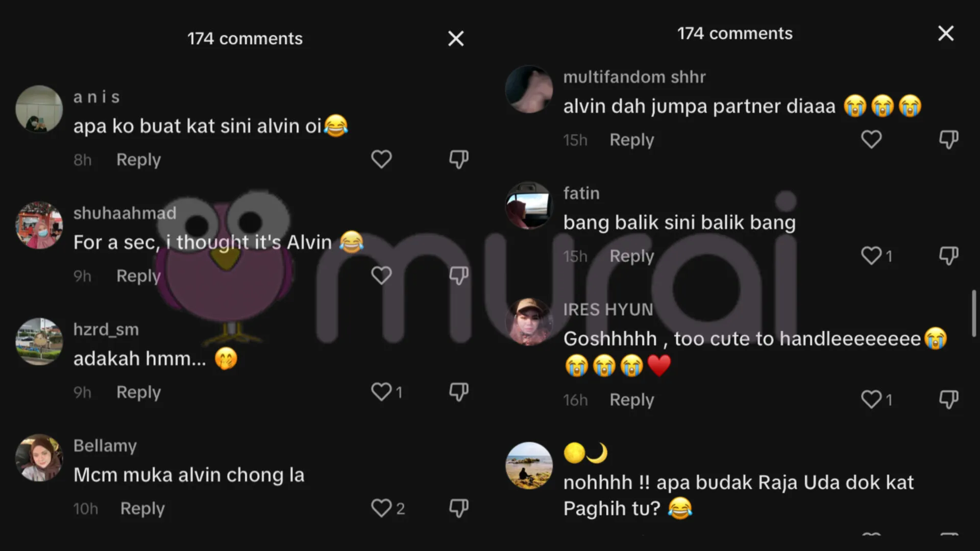The width and height of the screenshot is (980, 551).
Task: Like fatin's comment
Action: 871,256
